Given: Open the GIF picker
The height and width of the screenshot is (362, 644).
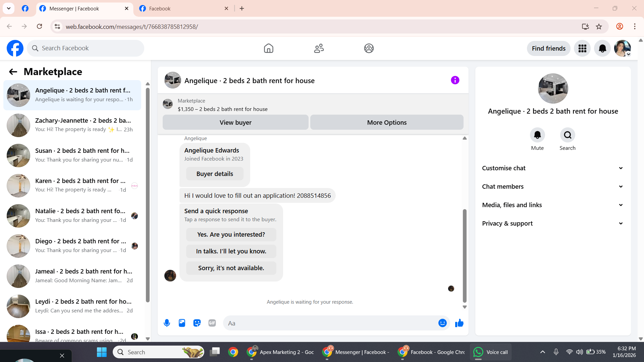Looking at the screenshot, I should (212, 323).
